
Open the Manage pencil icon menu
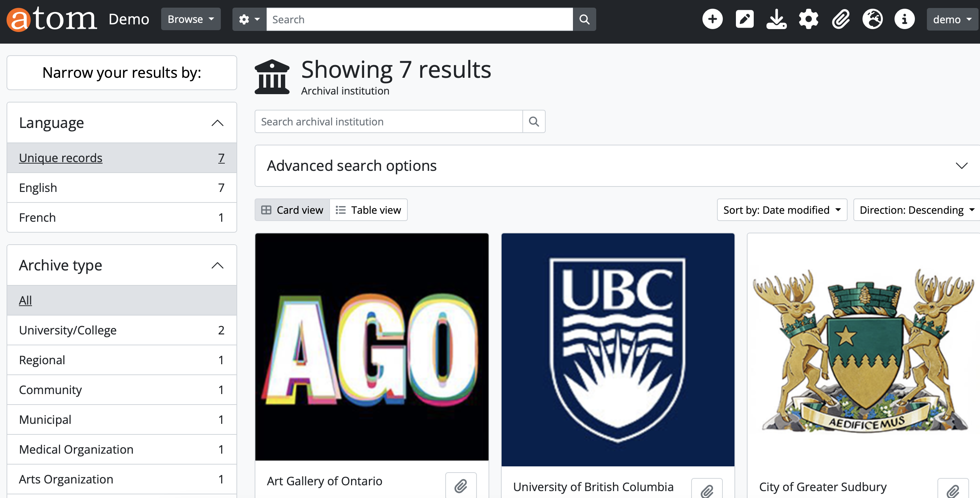744,19
